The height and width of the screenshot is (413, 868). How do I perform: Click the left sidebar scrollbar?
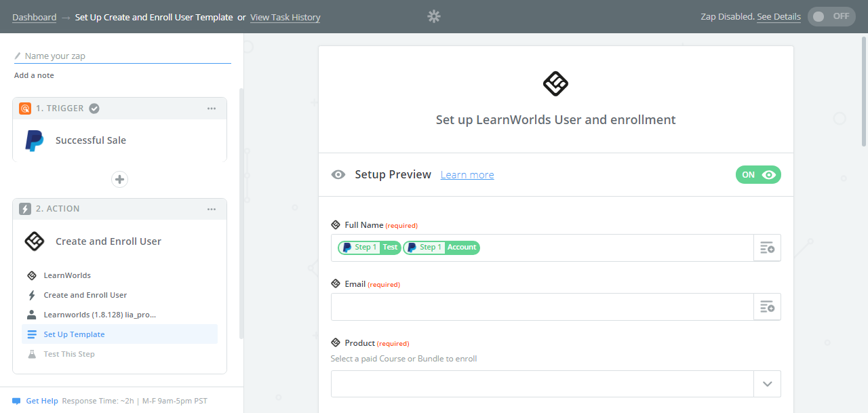click(241, 214)
